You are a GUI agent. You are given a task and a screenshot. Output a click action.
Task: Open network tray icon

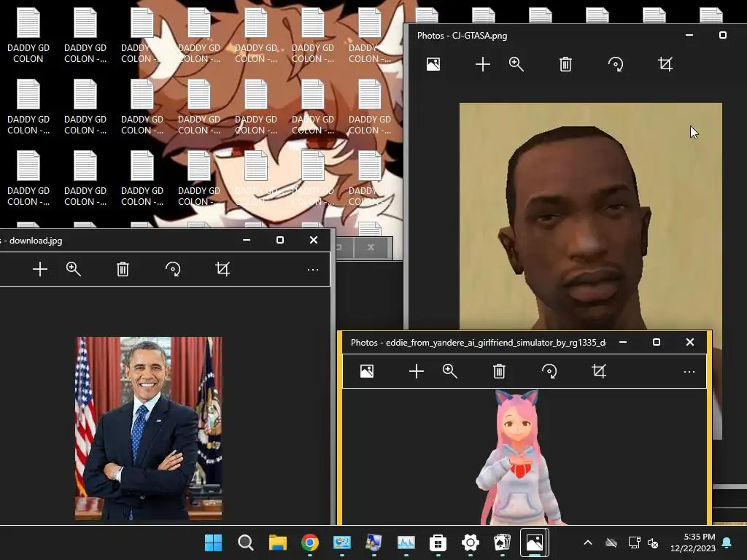pyautogui.click(x=634, y=542)
